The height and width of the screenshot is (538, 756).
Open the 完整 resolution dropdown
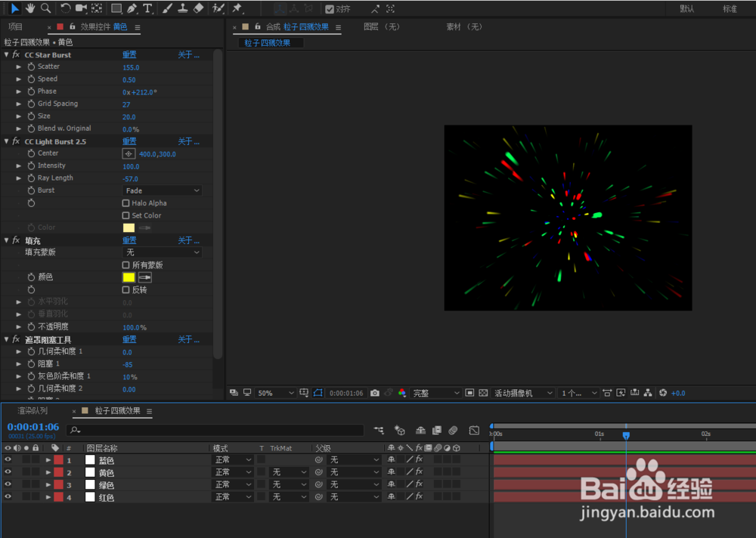click(x=435, y=393)
